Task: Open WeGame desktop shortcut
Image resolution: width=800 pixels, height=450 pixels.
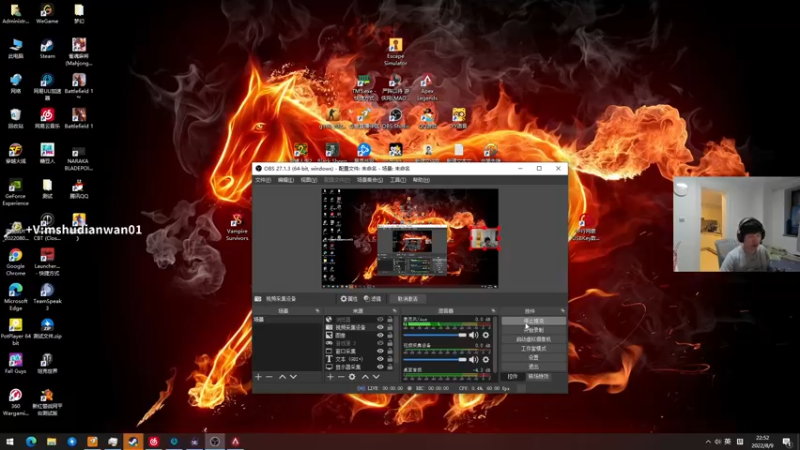Action: click(47, 14)
